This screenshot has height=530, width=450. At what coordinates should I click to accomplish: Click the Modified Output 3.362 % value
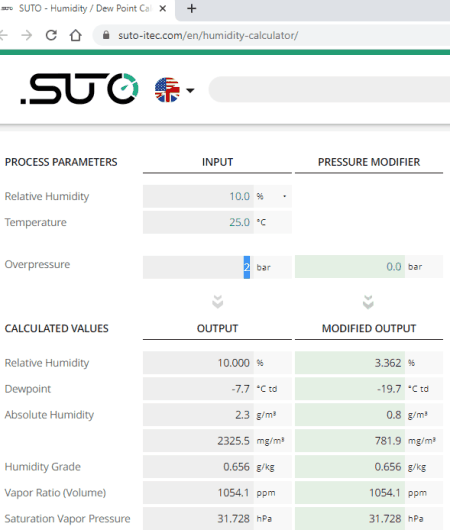(x=350, y=363)
